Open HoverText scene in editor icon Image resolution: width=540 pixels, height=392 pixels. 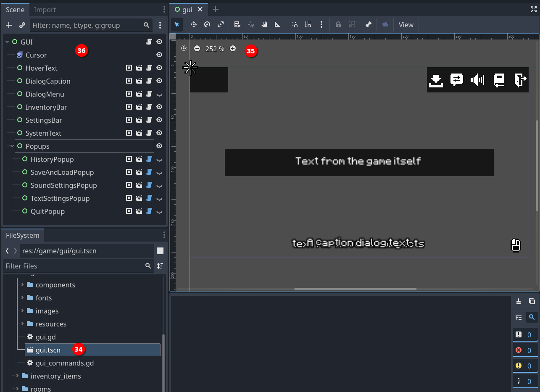point(139,68)
